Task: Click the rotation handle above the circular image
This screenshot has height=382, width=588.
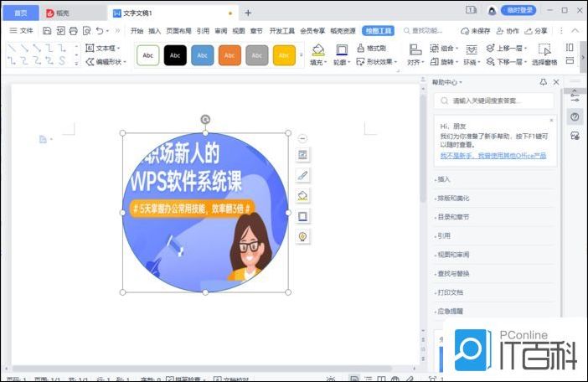Action: click(x=205, y=120)
